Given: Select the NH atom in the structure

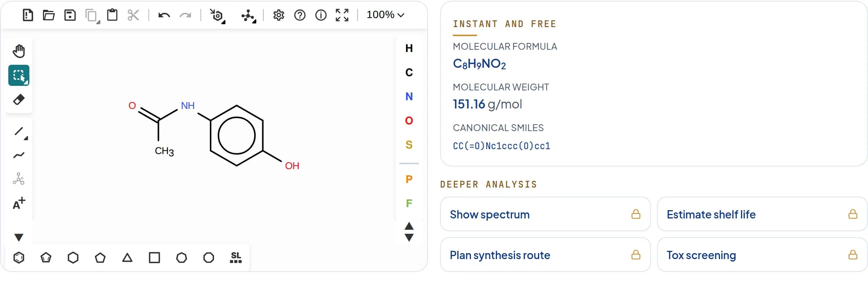Looking at the screenshot, I should (188, 105).
